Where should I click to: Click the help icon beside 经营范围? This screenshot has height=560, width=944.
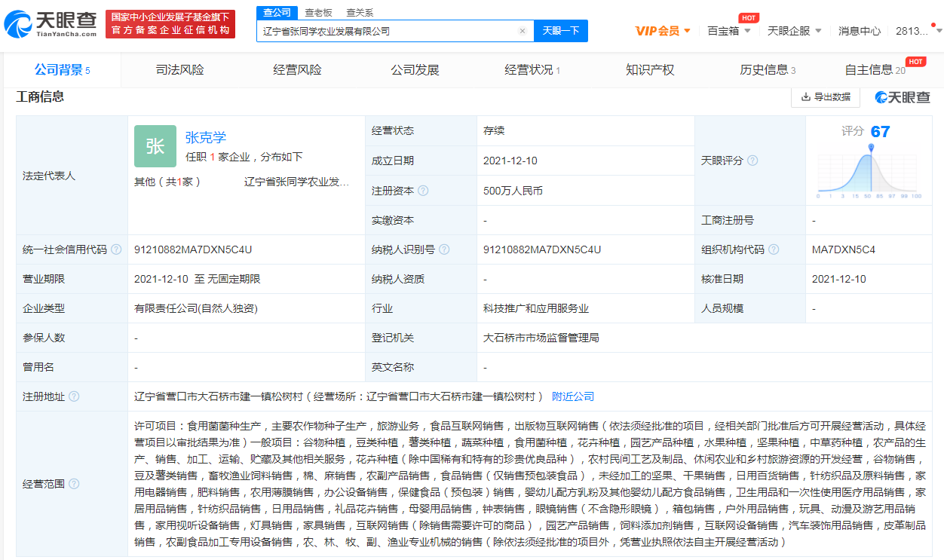pyautogui.click(x=74, y=484)
